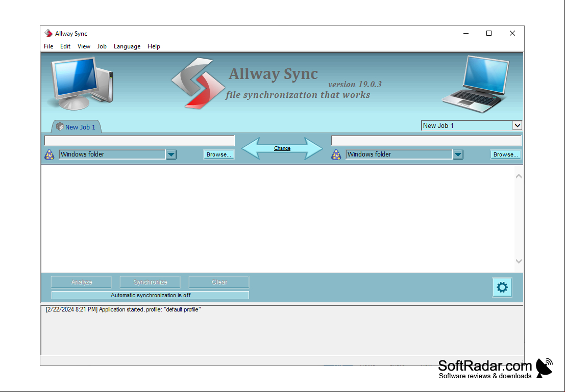
Task: Minimize the Allway Sync window
Action: click(x=466, y=34)
